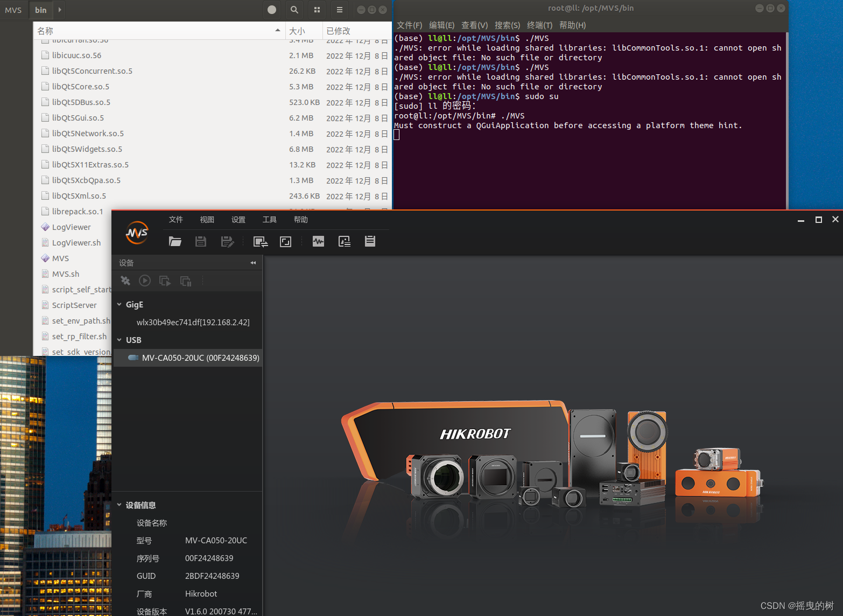Viewport: 843px width, 616px height.
Task: Open terminal 搜索(S) menu
Action: tap(508, 25)
